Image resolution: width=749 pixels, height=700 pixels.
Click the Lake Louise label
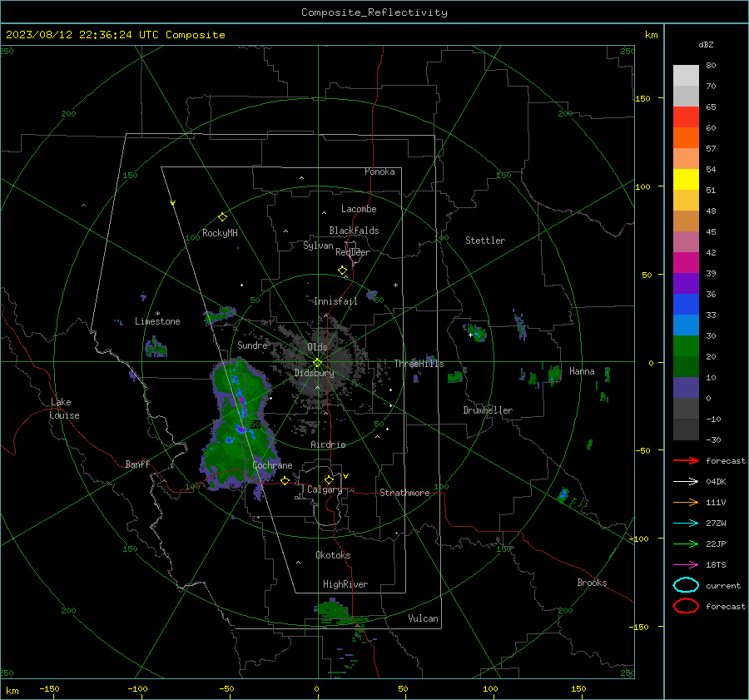(64, 409)
